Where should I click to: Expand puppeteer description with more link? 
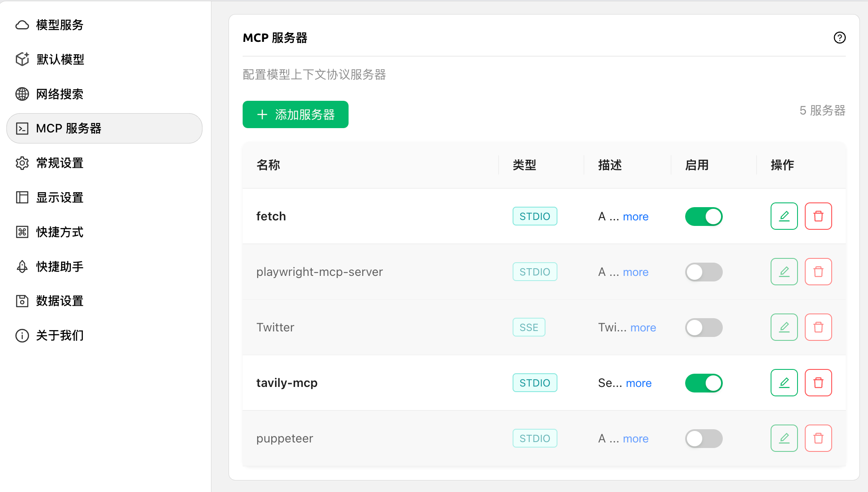635,439
